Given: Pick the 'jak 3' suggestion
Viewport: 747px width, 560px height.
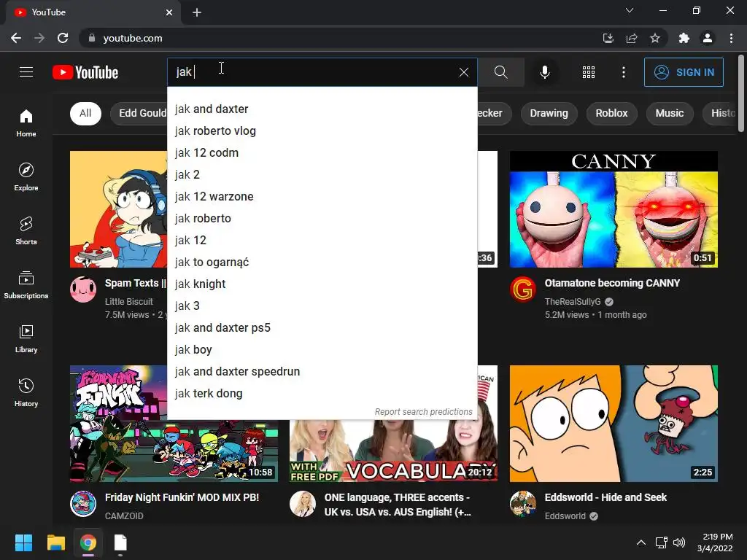Looking at the screenshot, I should pos(322,306).
